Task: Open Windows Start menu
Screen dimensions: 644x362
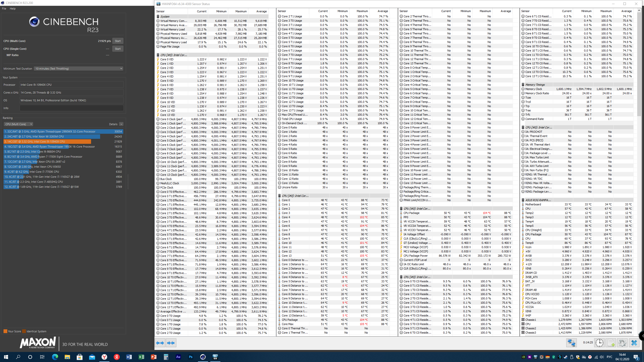Action: pos(6,357)
